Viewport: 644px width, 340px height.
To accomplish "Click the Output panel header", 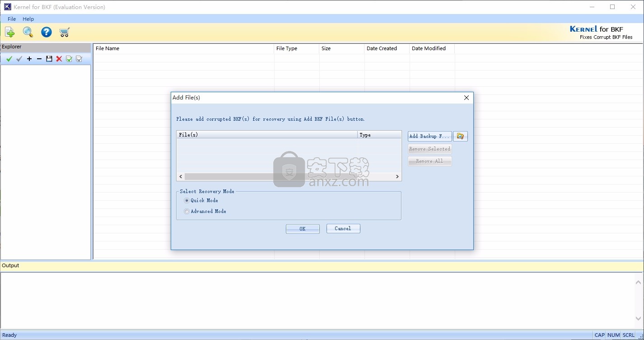I will pyautogui.click(x=322, y=266).
